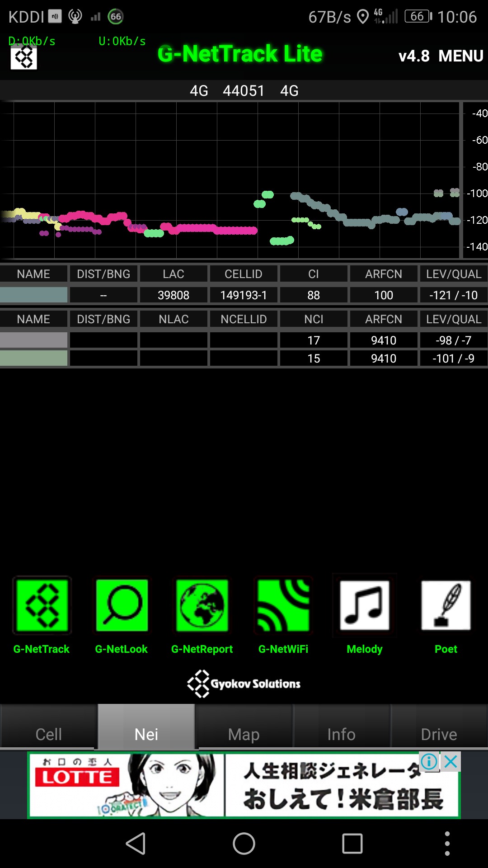Close the Lotte advertisement banner
This screenshot has width=488, height=868.
click(450, 762)
